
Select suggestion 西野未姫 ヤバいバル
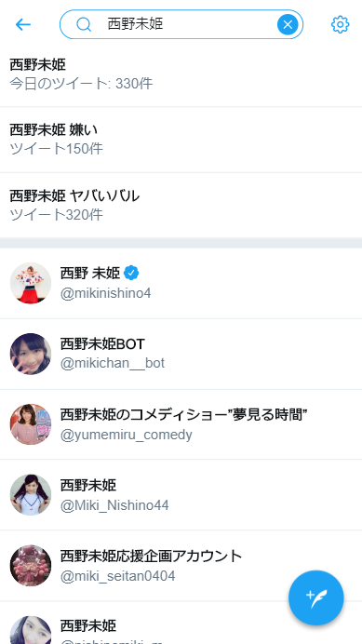pyautogui.click(x=181, y=206)
